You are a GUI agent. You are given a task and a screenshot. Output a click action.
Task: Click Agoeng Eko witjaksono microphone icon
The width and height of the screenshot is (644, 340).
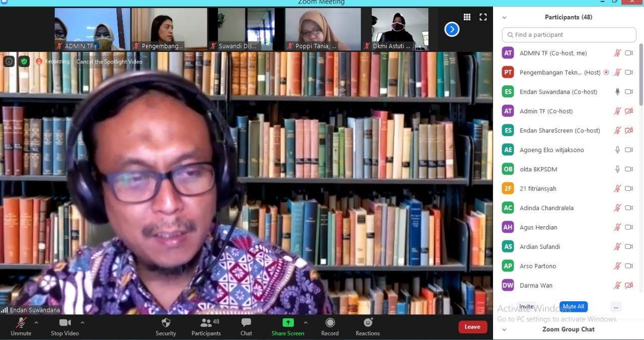(617, 150)
